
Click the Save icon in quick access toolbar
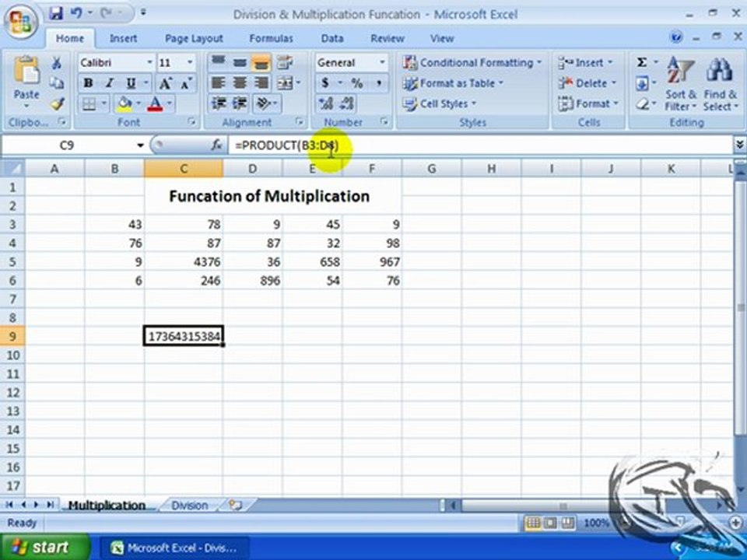point(56,13)
